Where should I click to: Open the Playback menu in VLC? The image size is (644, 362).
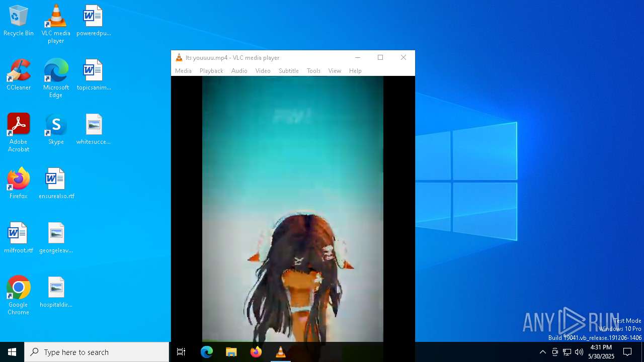[211, 71]
